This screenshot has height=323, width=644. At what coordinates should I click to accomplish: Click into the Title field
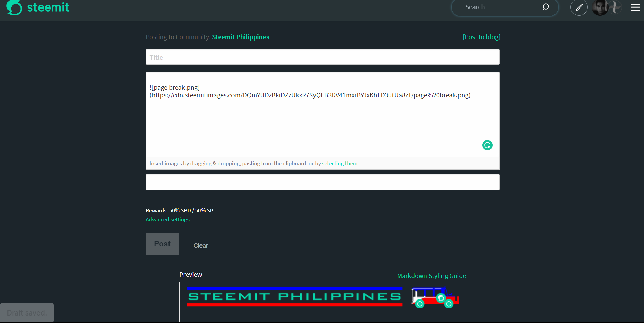[x=323, y=57]
